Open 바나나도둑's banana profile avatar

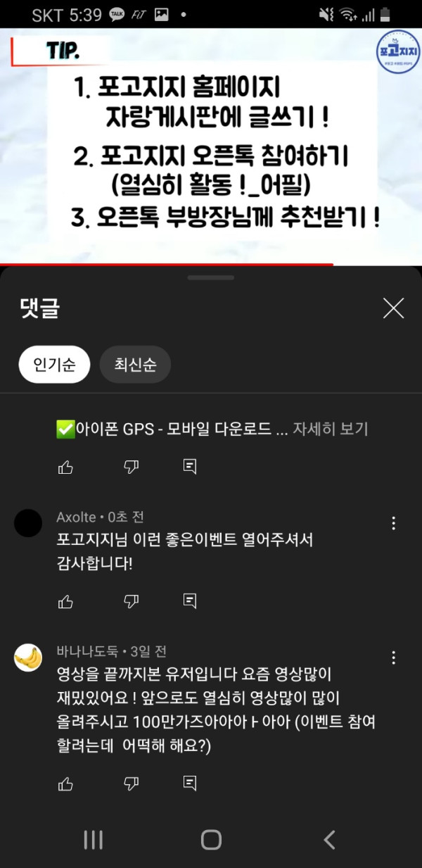point(28,658)
